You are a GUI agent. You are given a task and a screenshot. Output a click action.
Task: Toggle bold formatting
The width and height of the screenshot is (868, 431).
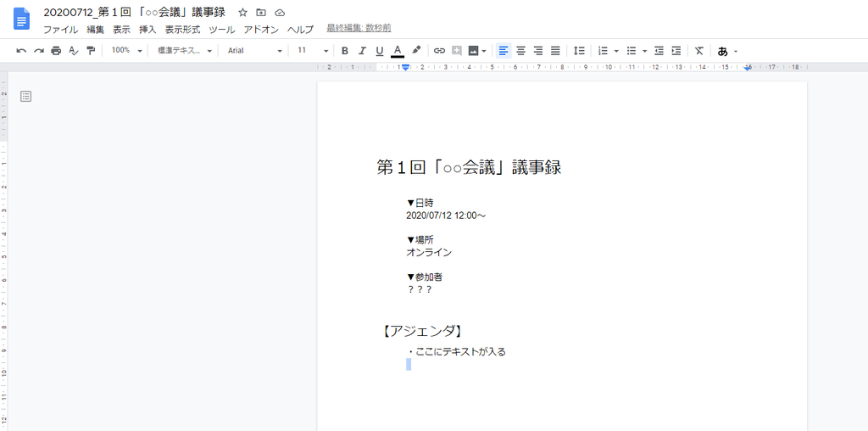(x=345, y=51)
